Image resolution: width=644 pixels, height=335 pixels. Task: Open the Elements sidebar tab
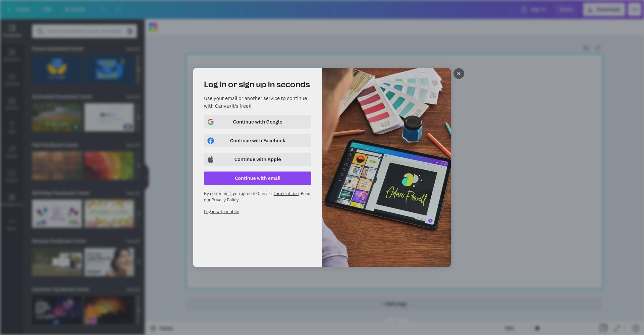click(x=12, y=55)
